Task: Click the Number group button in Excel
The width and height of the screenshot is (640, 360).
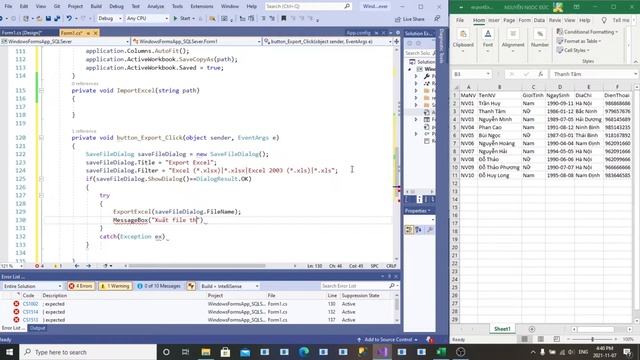Action: pyautogui.click(x=540, y=40)
